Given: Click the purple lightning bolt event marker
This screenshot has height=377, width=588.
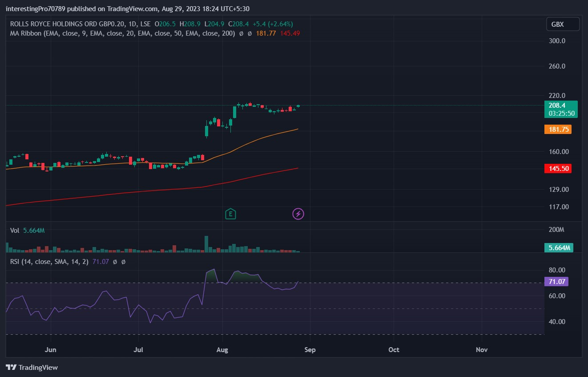Looking at the screenshot, I should (298, 214).
